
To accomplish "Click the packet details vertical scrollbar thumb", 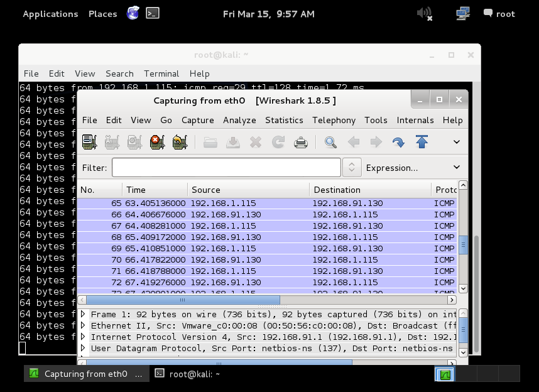I will point(463,330).
